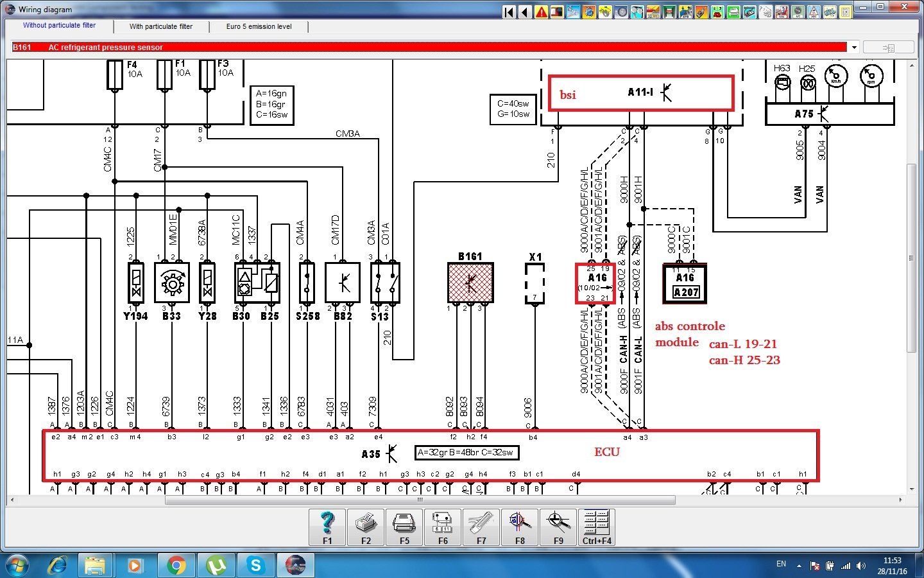Viewport: 924px width, 578px height.
Task: Open Skype from the Windows taskbar
Action: (256, 565)
